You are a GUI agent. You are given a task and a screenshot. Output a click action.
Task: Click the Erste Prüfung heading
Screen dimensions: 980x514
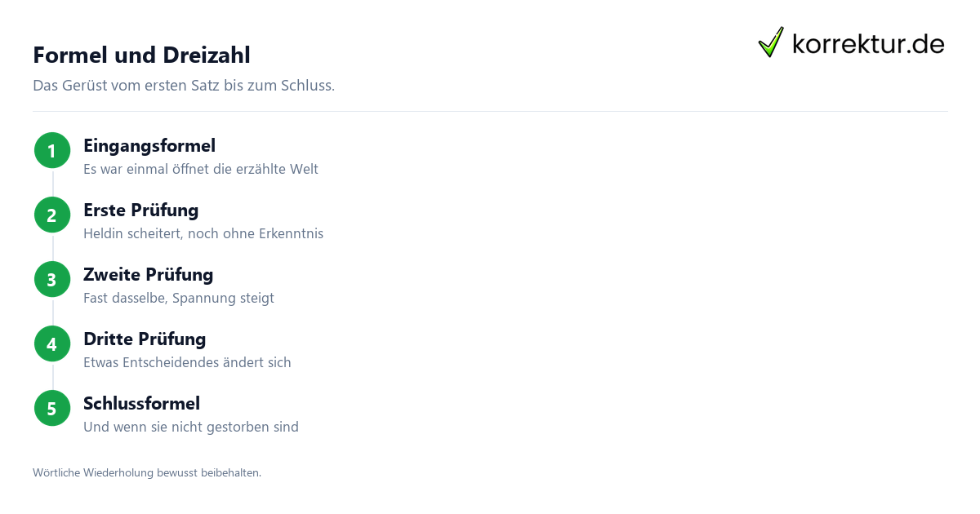point(141,210)
